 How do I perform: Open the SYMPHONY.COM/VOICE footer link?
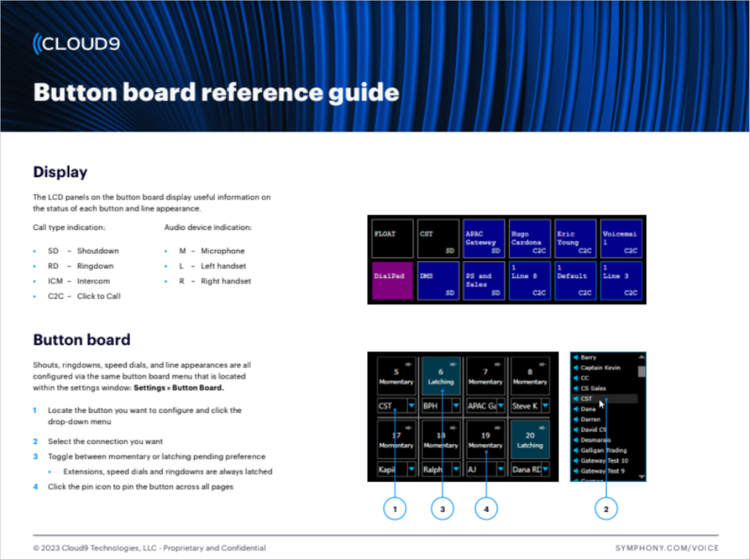click(667, 548)
